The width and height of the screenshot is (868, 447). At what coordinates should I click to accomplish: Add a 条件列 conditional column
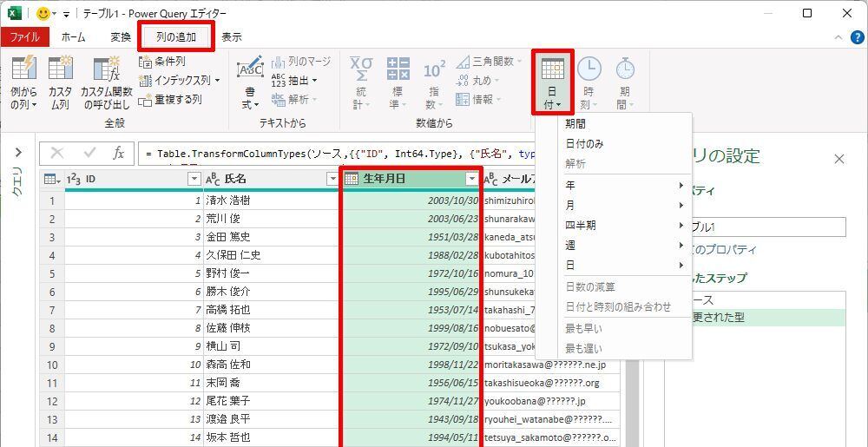(x=162, y=62)
